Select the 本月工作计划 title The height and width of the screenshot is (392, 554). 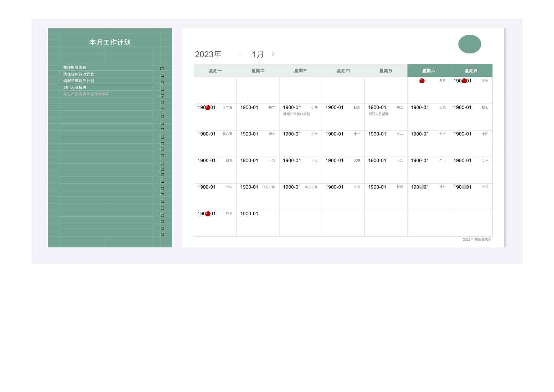point(110,42)
